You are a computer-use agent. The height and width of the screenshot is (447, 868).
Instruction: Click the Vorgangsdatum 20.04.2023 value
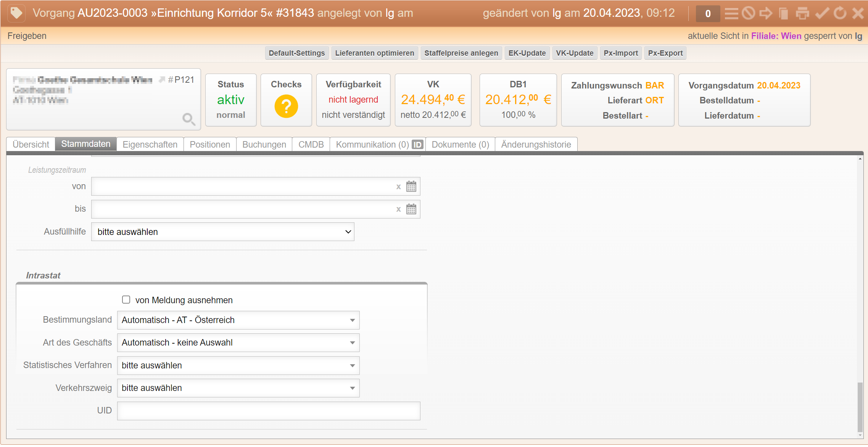click(779, 85)
